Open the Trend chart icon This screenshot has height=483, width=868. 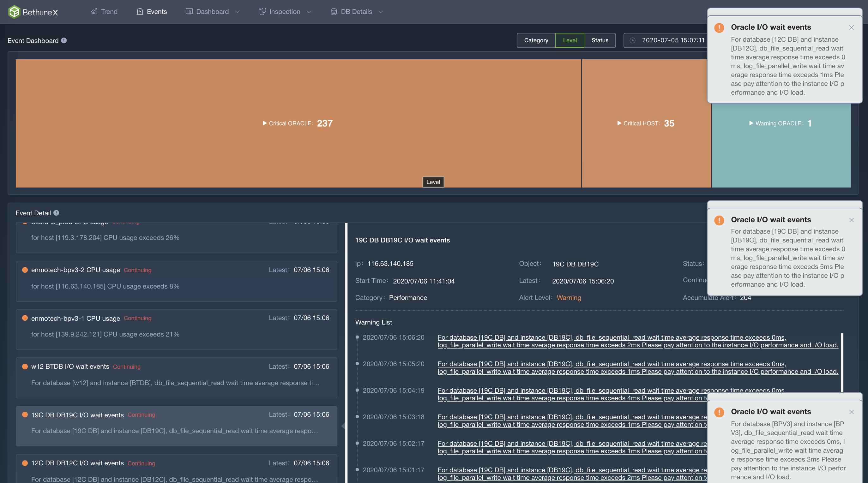pyautogui.click(x=94, y=12)
